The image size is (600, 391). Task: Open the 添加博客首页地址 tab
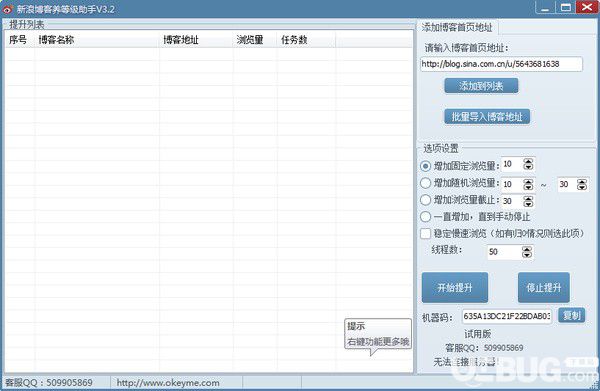(x=457, y=27)
